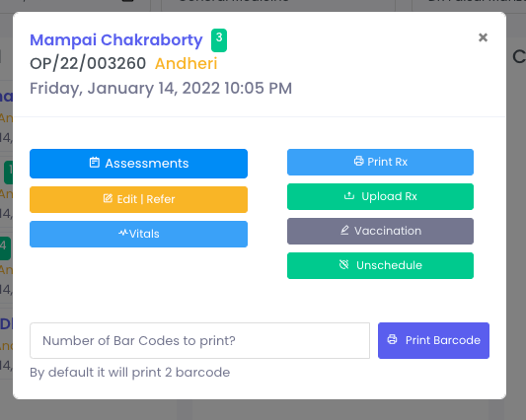
Task: Upload an Rx document
Action: (380, 197)
